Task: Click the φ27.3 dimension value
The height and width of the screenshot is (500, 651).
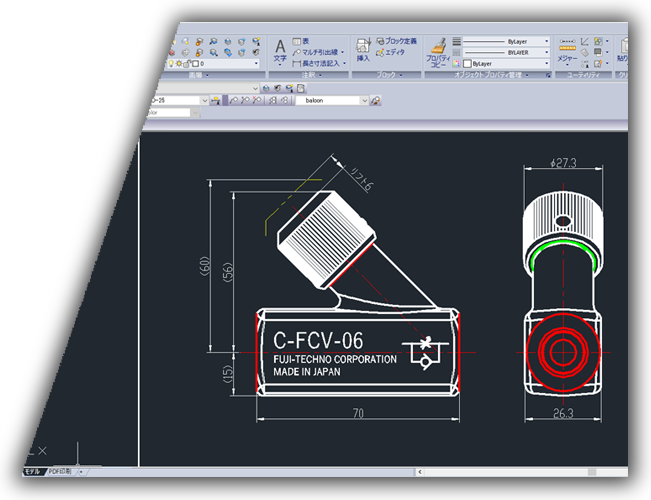Action: click(x=563, y=163)
